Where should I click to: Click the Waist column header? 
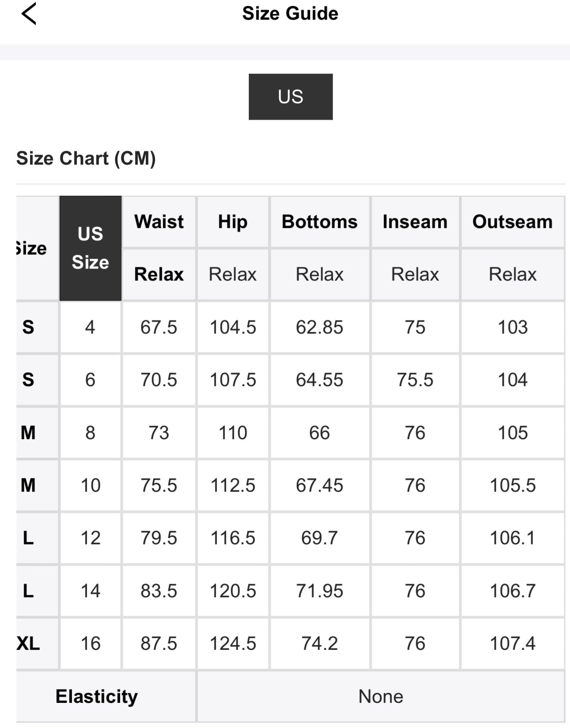click(159, 221)
